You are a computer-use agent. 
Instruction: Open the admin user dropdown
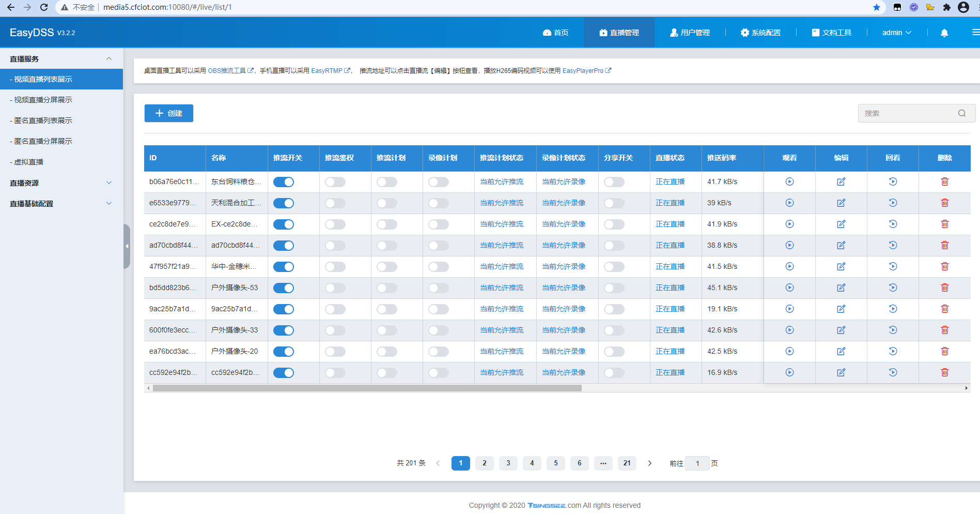(896, 33)
